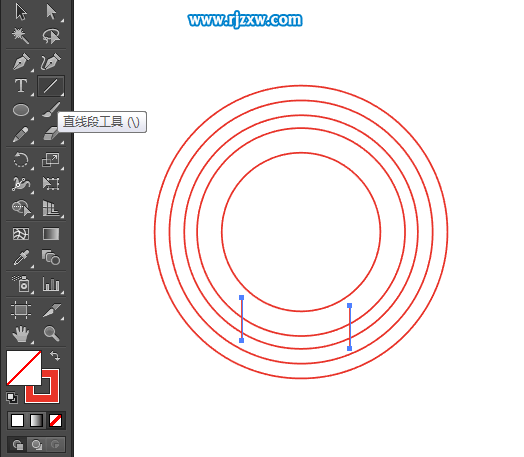Activate the Type tool

pyautogui.click(x=21, y=86)
